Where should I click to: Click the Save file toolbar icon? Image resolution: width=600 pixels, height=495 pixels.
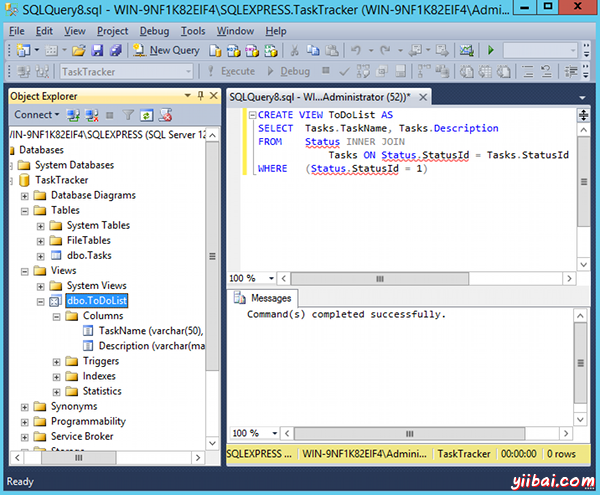98,50
